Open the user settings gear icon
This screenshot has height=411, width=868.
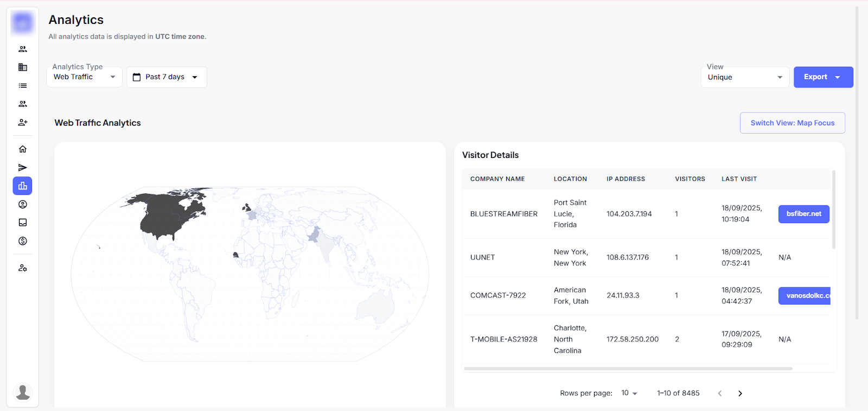click(23, 268)
